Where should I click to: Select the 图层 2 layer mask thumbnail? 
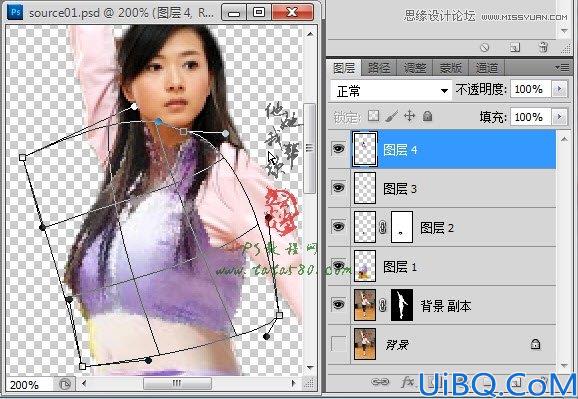pyautogui.click(x=401, y=227)
